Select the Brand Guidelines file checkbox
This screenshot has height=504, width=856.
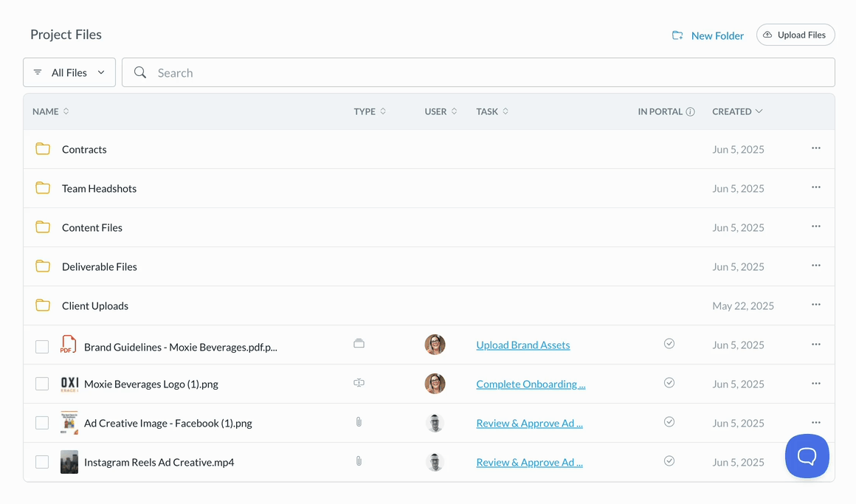42,346
